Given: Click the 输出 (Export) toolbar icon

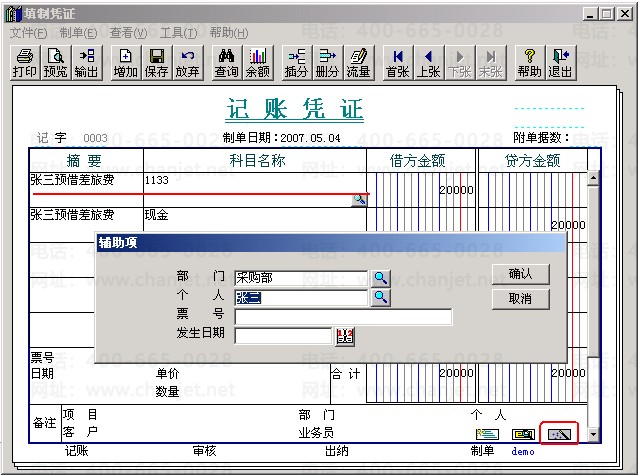Looking at the screenshot, I should [87, 63].
